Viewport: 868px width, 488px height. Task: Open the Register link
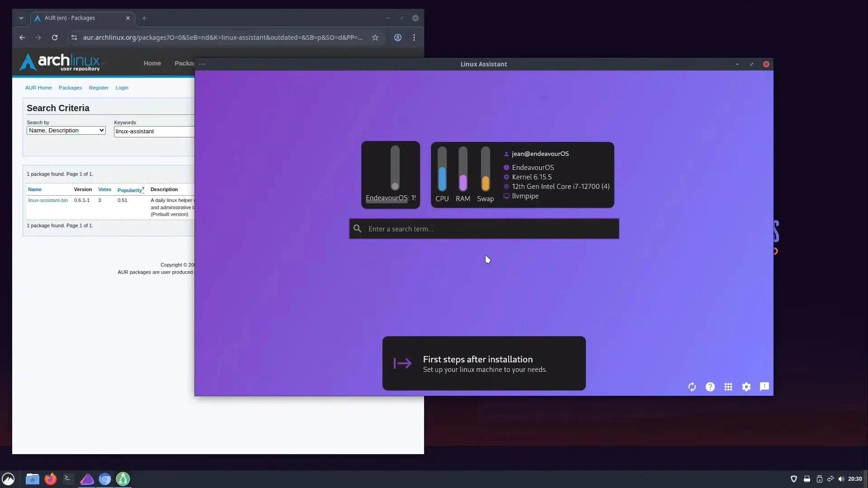[x=99, y=88]
